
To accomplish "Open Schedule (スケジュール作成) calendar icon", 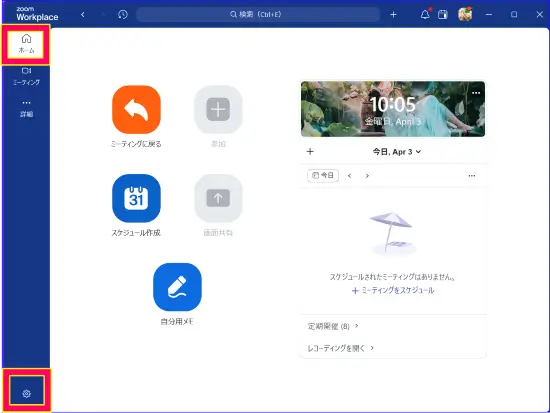I will point(136,198).
